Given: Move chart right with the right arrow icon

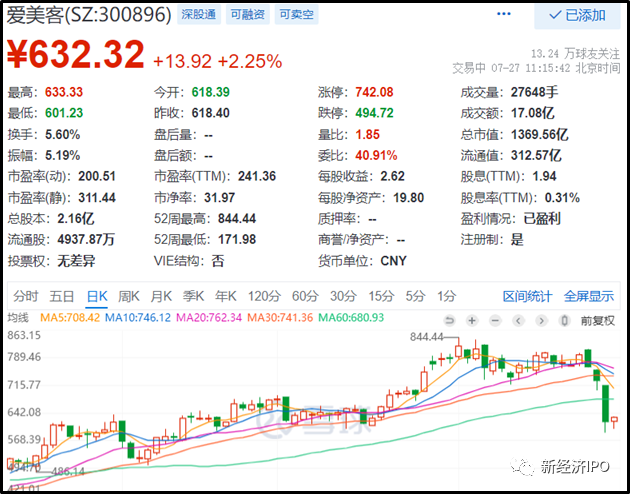Looking at the screenshot, I should [541, 320].
